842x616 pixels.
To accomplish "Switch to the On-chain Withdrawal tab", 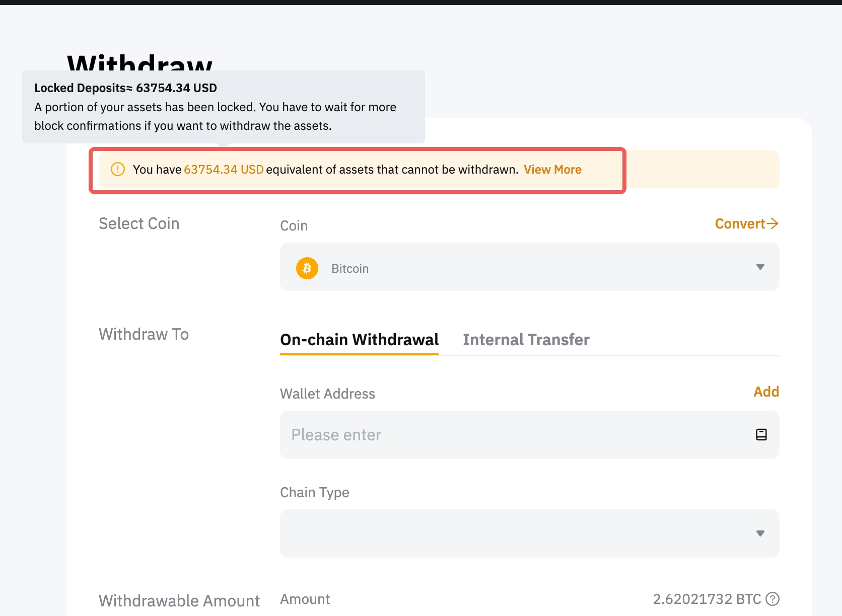I will (x=359, y=340).
